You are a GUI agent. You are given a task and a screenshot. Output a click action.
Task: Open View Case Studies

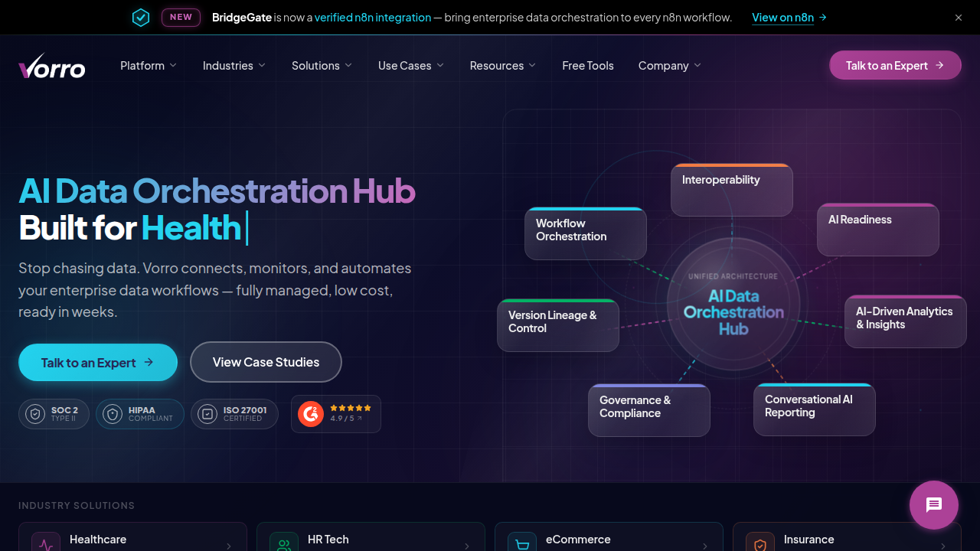coord(266,362)
